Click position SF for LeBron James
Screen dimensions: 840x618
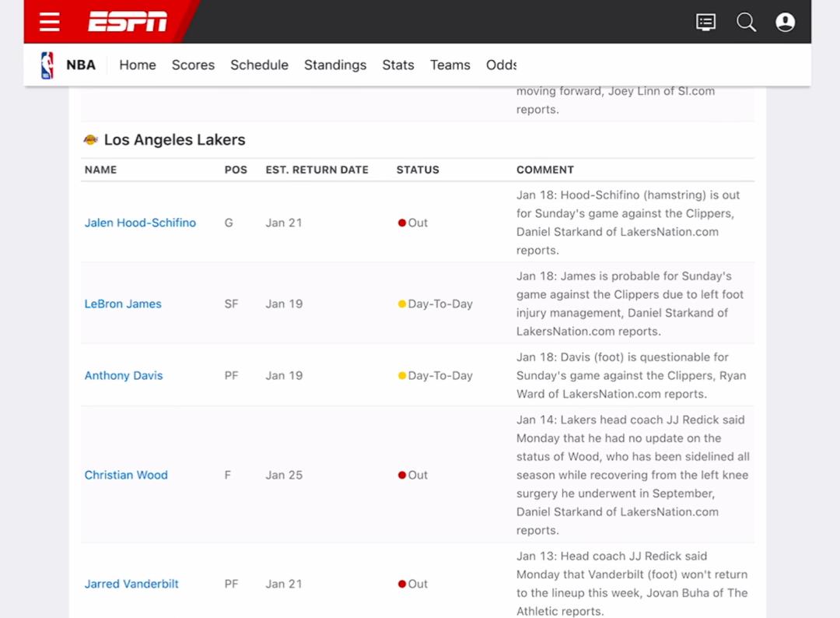click(x=231, y=304)
